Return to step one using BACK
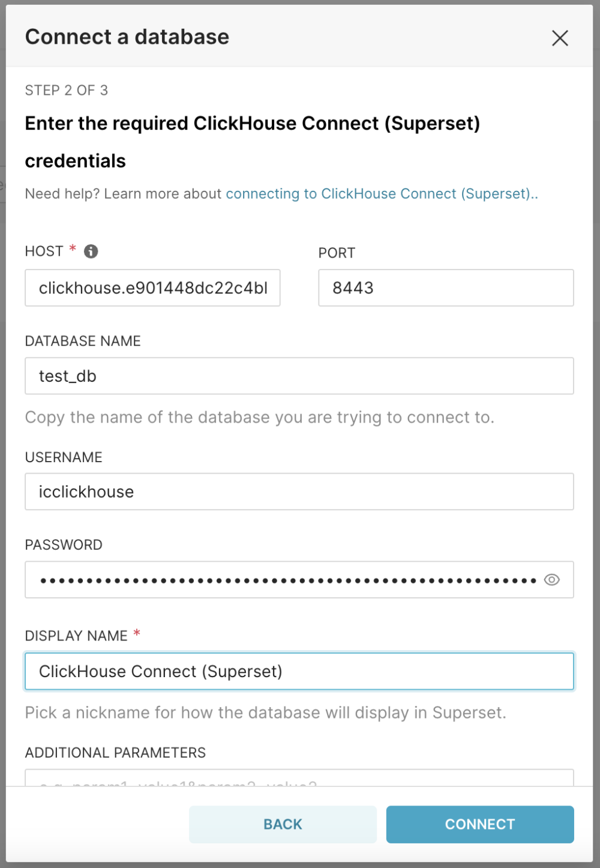600x868 pixels. tap(282, 824)
